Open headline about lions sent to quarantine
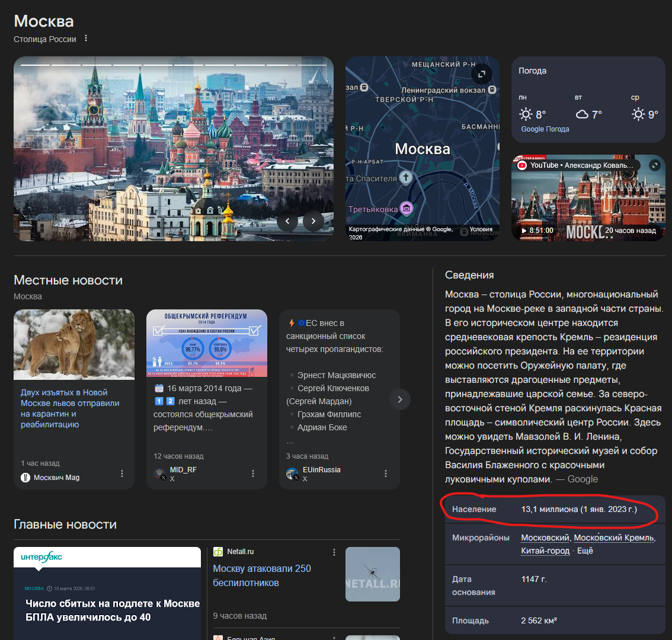Screen dimensions: 672x640 click(x=70, y=408)
